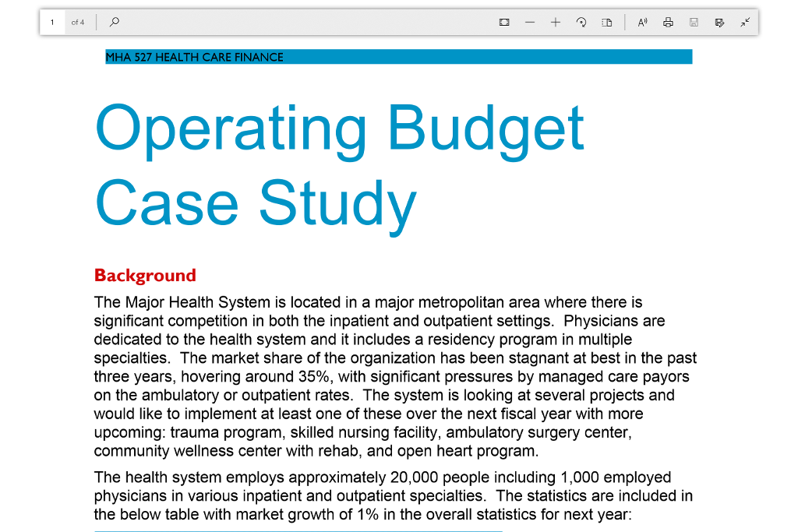Save the PDF document
The height and width of the screenshot is (532, 798).
(694, 22)
